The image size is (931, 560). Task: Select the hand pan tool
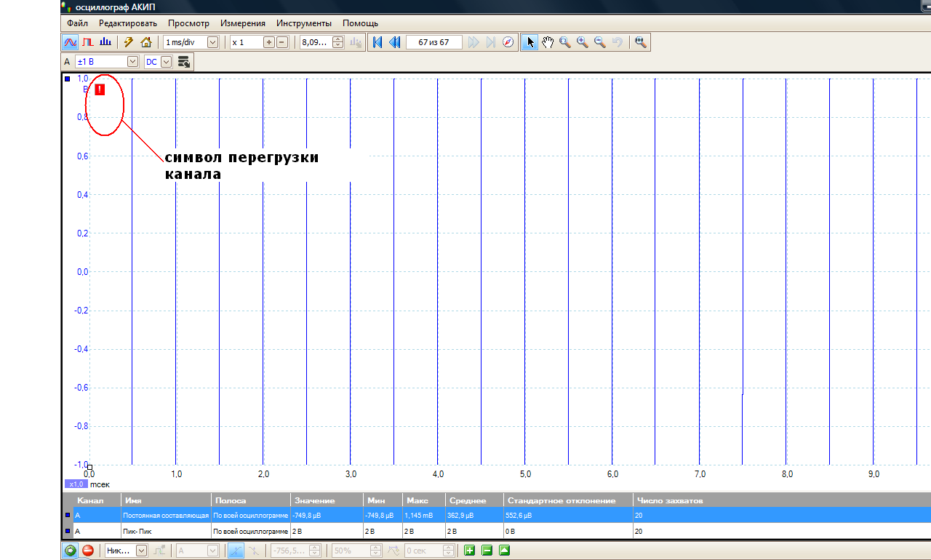pos(547,42)
